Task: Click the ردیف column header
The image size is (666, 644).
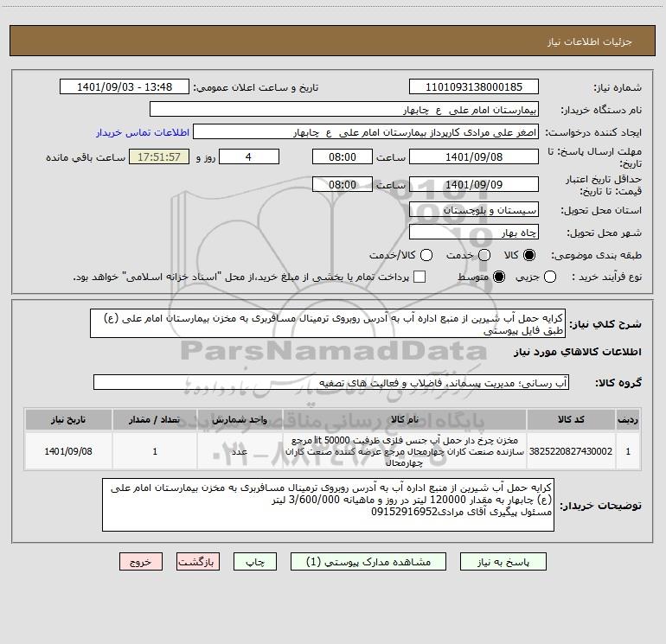Action: click(x=628, y=419)
